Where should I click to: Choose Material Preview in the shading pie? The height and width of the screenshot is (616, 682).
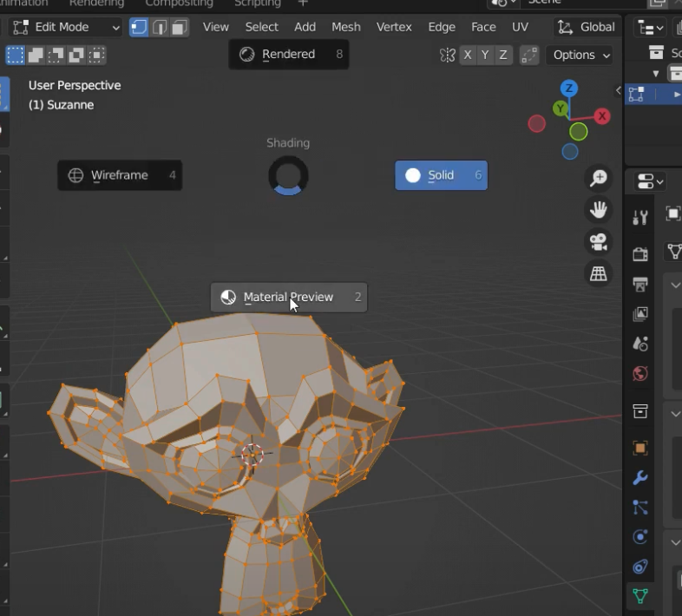[x=288, y=297]
